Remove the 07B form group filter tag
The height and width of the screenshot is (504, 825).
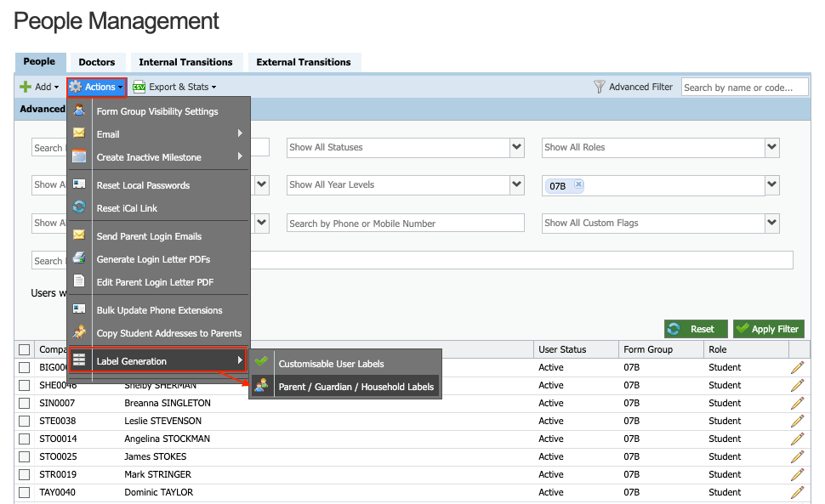click(578, 184)
